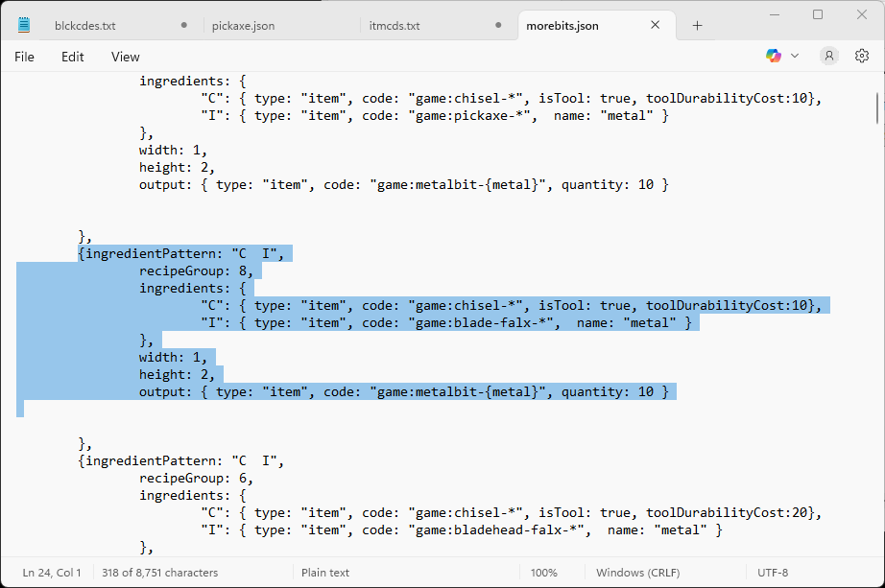This screenshot has height=588, width=885.
Task: Open the View menu
Action: [x=125, y=57]
